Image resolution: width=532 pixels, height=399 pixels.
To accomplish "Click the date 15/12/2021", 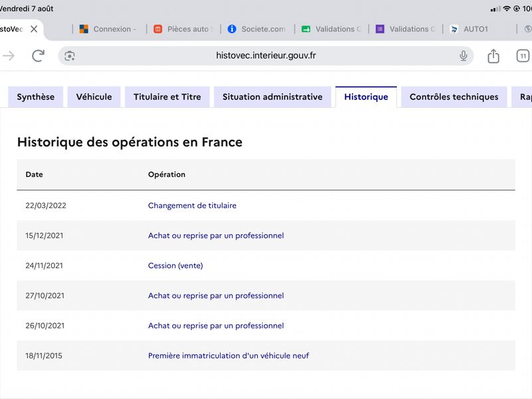I will [45, 235].
